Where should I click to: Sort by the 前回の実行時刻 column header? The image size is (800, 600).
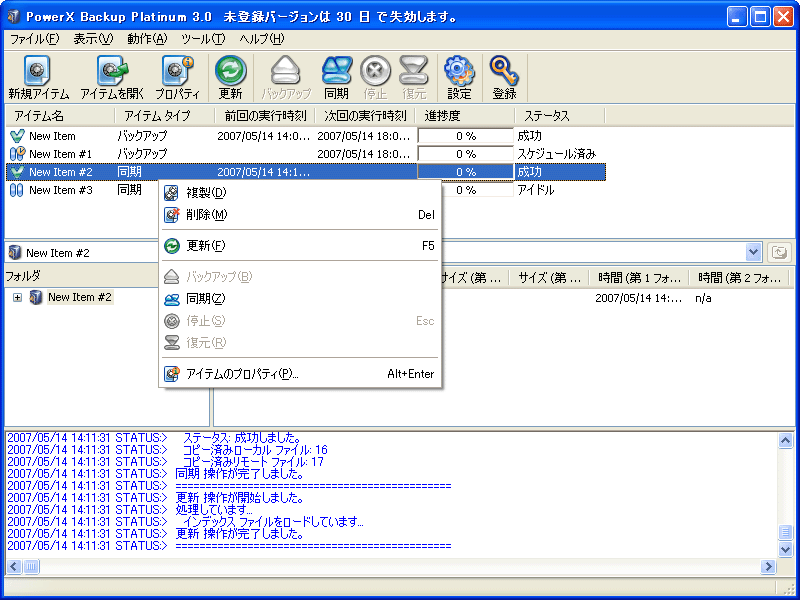[x=265, y=116]
